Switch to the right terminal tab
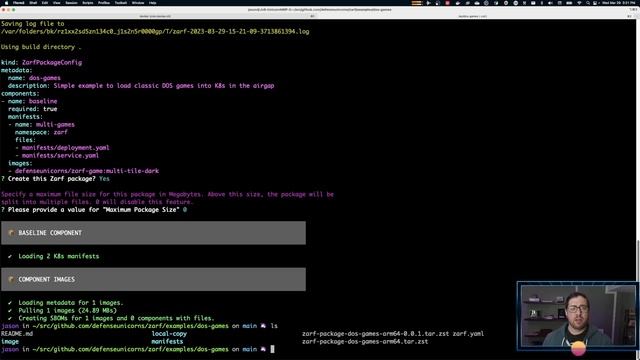640x360 pixels. click(474, 16)
